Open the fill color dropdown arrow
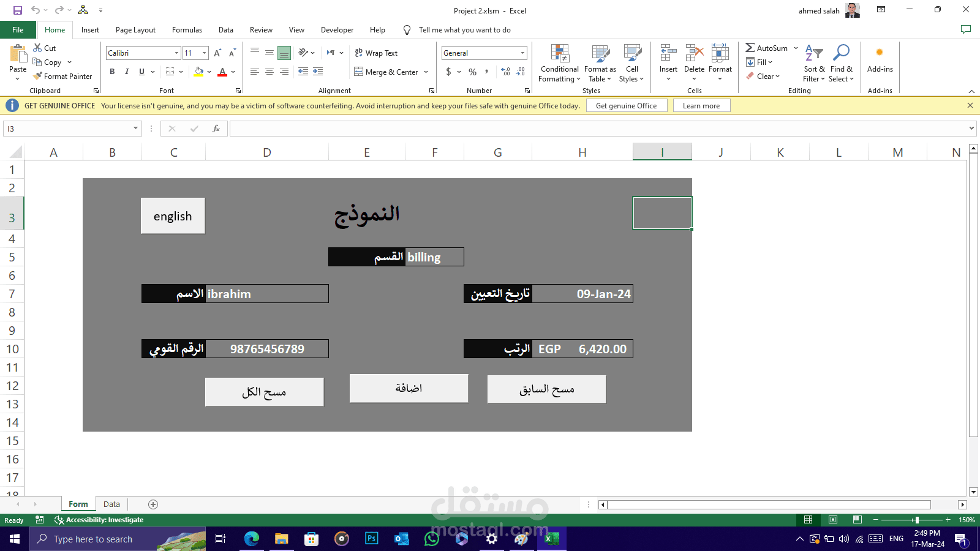The image size is (980, 551). point(209,72)
